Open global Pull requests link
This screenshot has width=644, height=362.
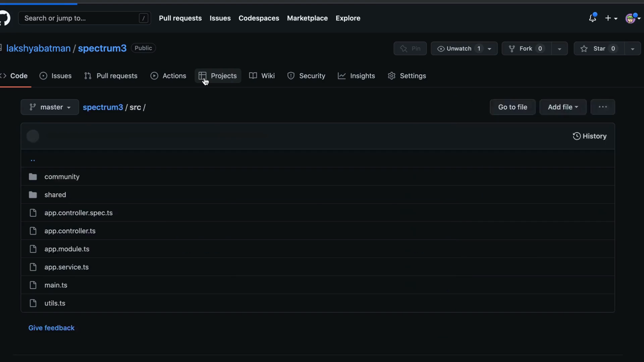coord(180,18)
